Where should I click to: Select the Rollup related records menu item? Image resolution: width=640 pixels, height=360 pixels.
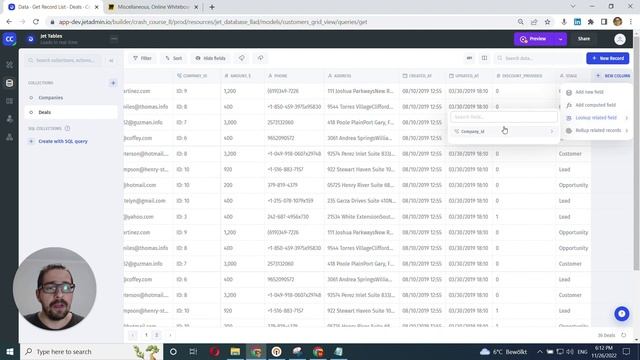click(596, 131)
